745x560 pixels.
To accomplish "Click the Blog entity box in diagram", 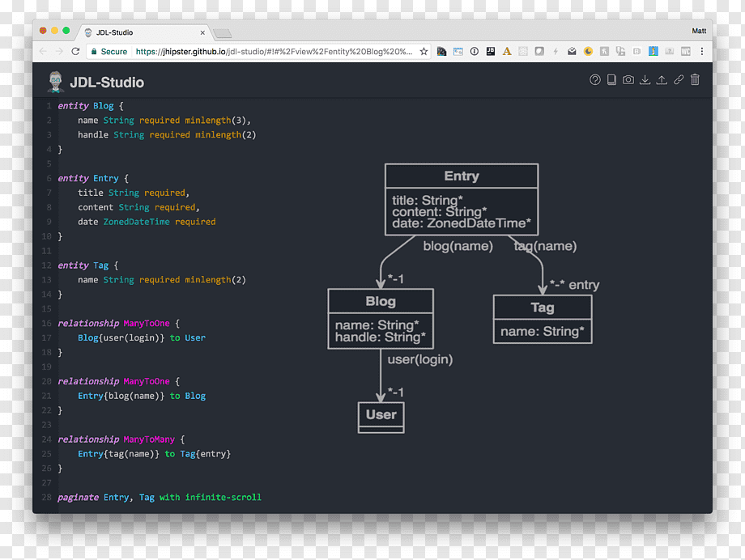I will click(381, 319).
